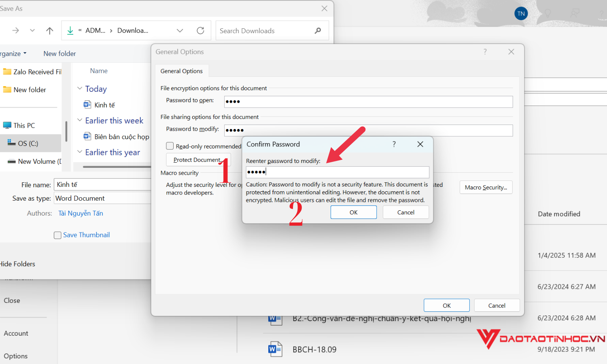The width and height of the screenshot is (607, 364).
Task: Open help in Confirm Password dialog
Action: pyautogui.click(x=394, y=144)
